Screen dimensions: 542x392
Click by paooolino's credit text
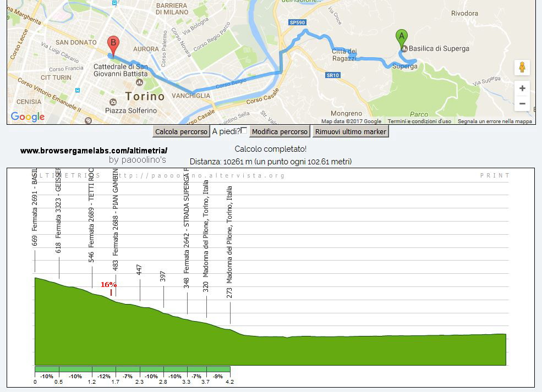click(x=137, y=160)
